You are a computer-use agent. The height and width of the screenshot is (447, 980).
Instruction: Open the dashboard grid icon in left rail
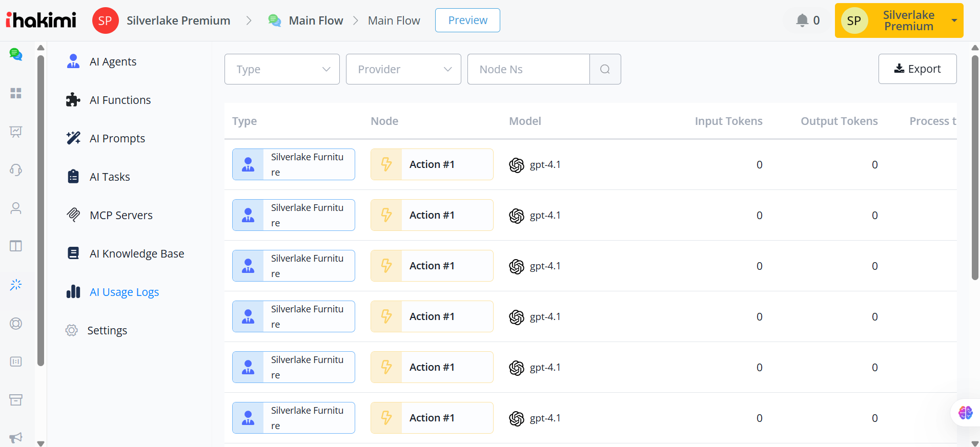pyautogui.click(x=16, y=93)
